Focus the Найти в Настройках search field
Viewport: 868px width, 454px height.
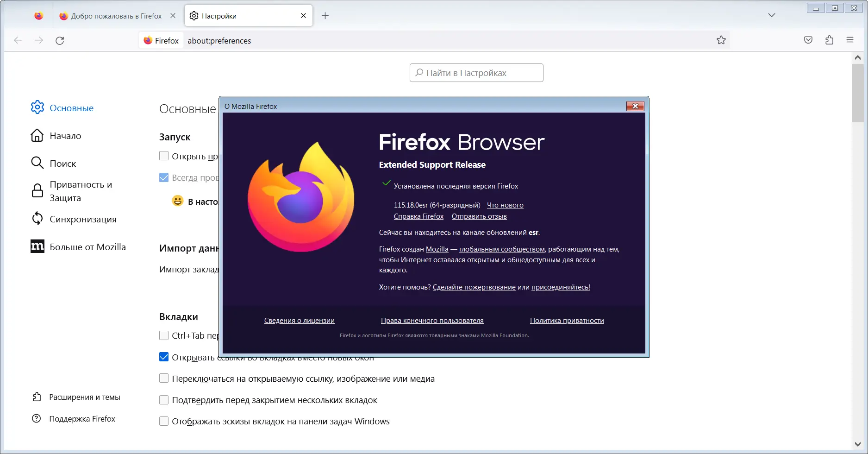point(476,73)
